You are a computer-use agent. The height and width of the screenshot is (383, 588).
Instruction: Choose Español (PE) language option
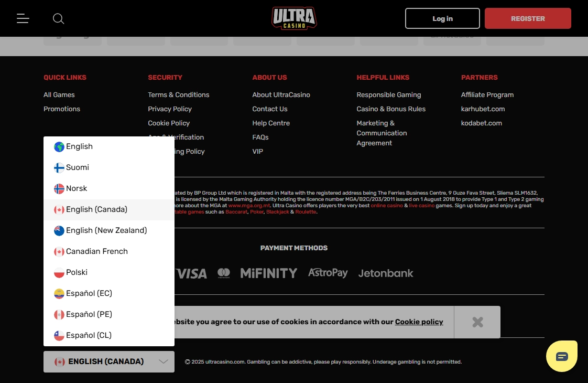[x=109, y=315]
